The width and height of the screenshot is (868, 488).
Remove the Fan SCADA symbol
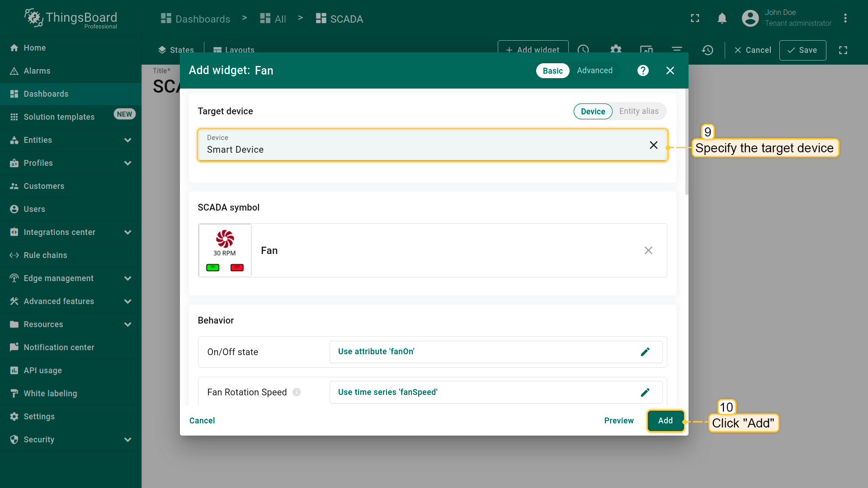648,250
